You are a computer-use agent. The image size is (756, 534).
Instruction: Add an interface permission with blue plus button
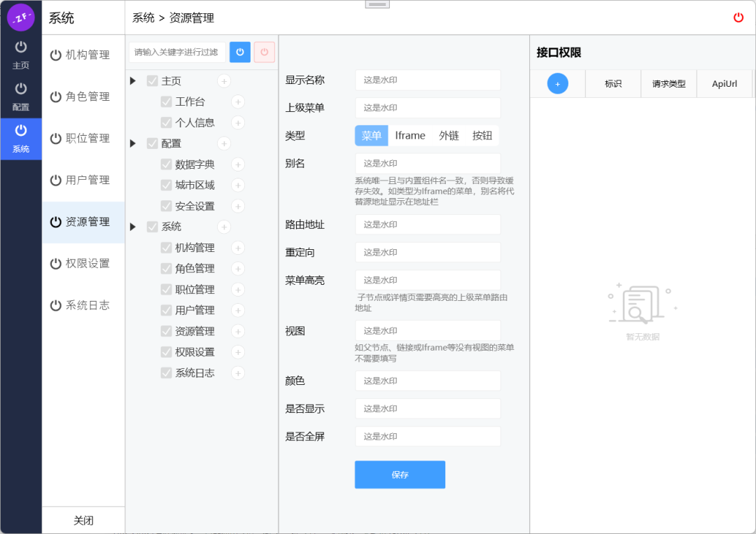[x=557, y=84]
